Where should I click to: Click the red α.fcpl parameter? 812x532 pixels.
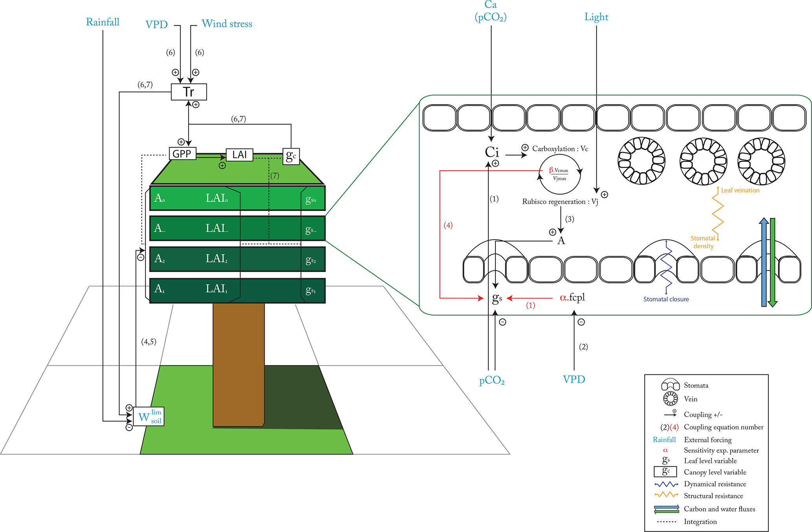click(x=572, y=297)
